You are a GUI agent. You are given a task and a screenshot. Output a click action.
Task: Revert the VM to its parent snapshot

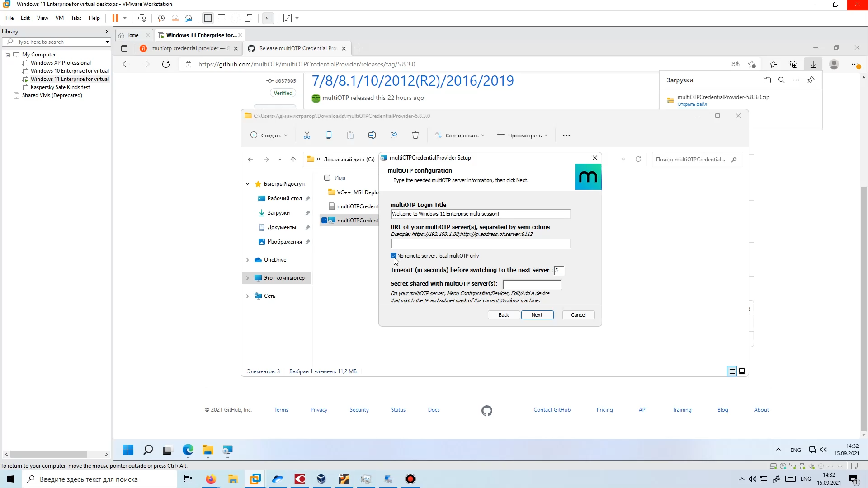[x=175, y=18]
